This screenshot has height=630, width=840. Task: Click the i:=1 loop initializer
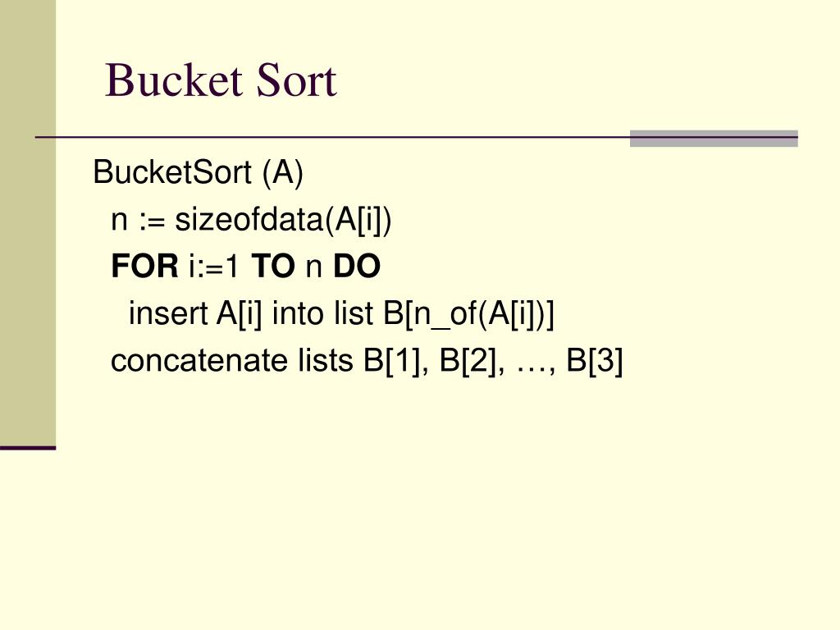point(213,267)
